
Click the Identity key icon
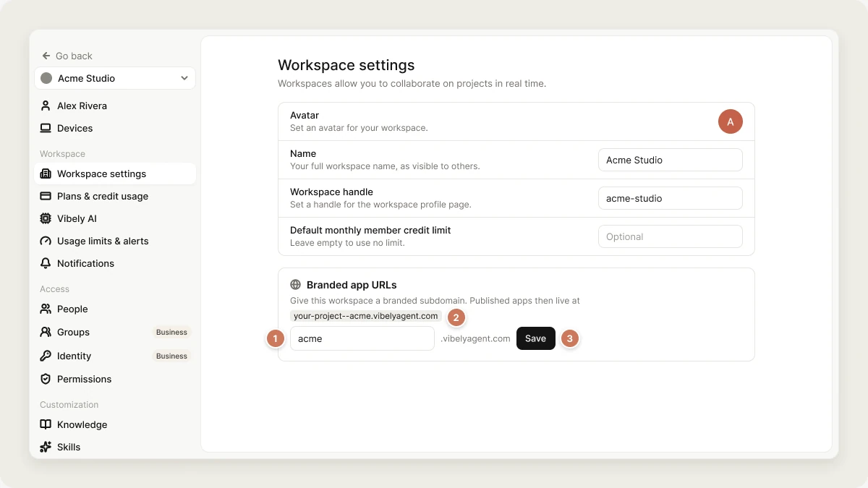(46, 356)
